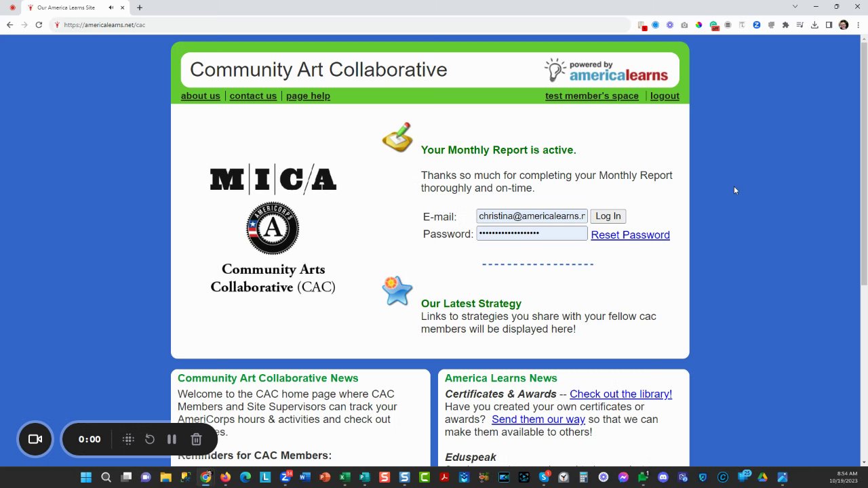Focus the E-mail input field

(x=532, y=216)
